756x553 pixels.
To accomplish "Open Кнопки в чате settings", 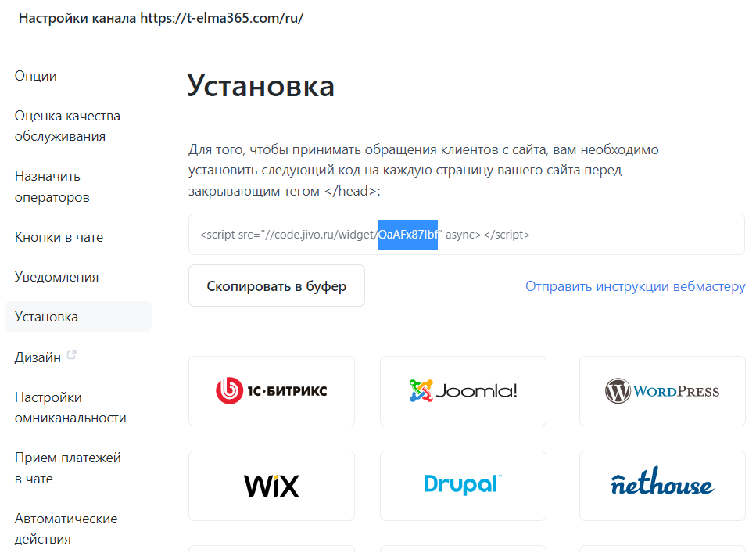I will point(59,237).
